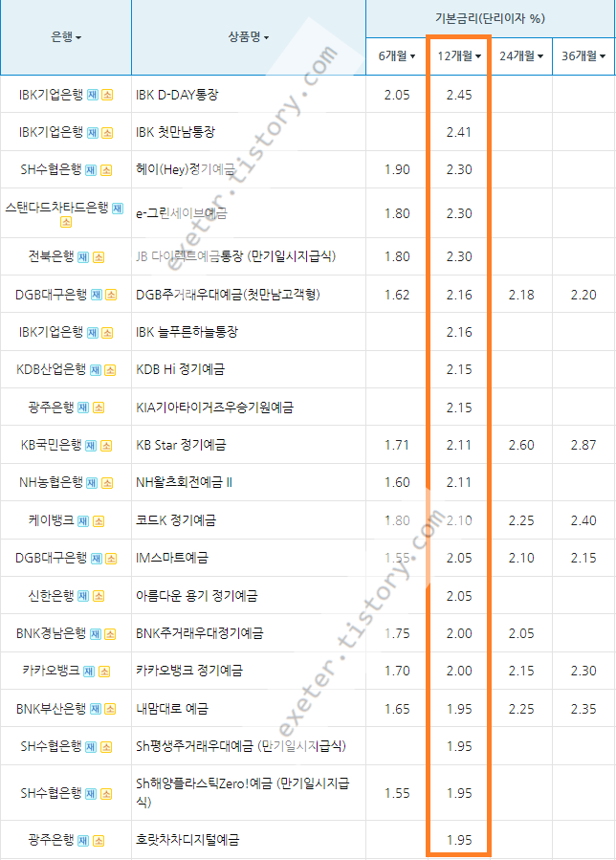The image size is (616, 860).
Task: Open the 상품명 column sort dropdown
Action: click(x=249, y=37)
